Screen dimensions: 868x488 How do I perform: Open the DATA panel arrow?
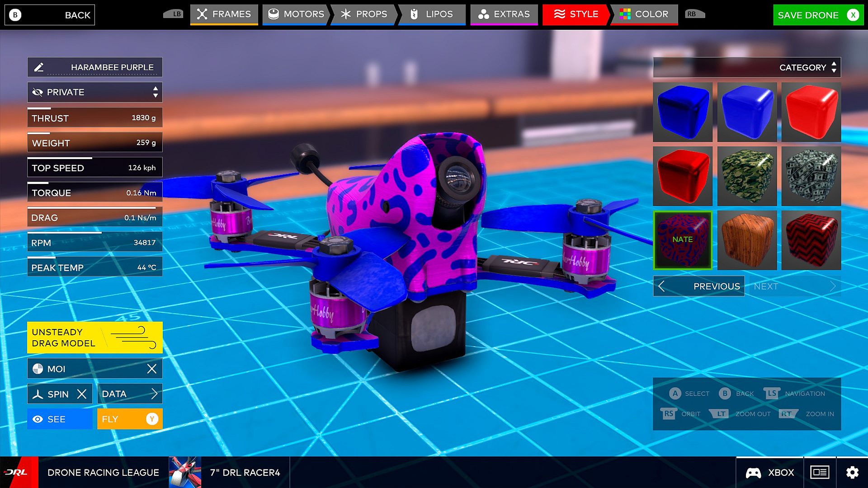154,394
